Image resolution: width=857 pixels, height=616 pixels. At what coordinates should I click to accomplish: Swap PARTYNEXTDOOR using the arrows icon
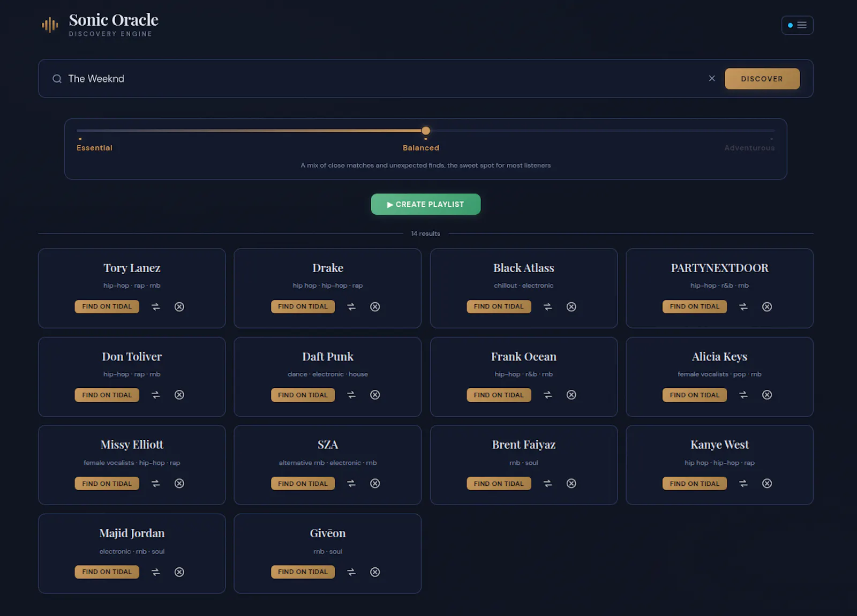(743, 307)
